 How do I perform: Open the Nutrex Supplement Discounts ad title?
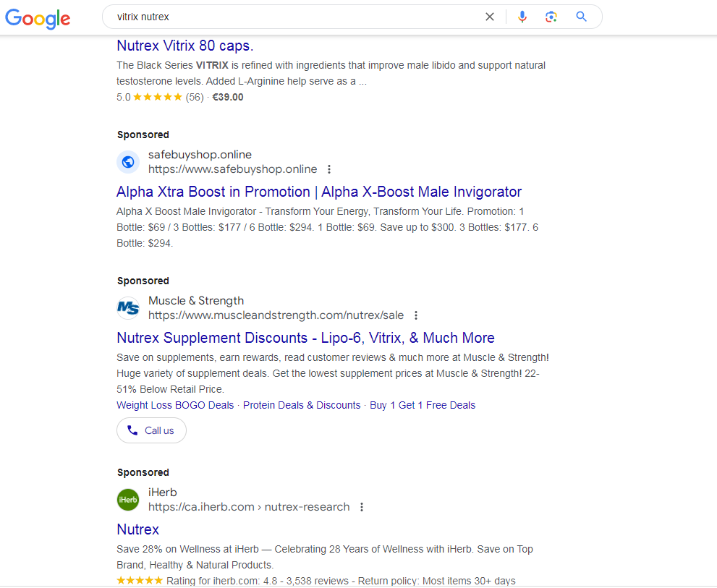coord(305,338)
